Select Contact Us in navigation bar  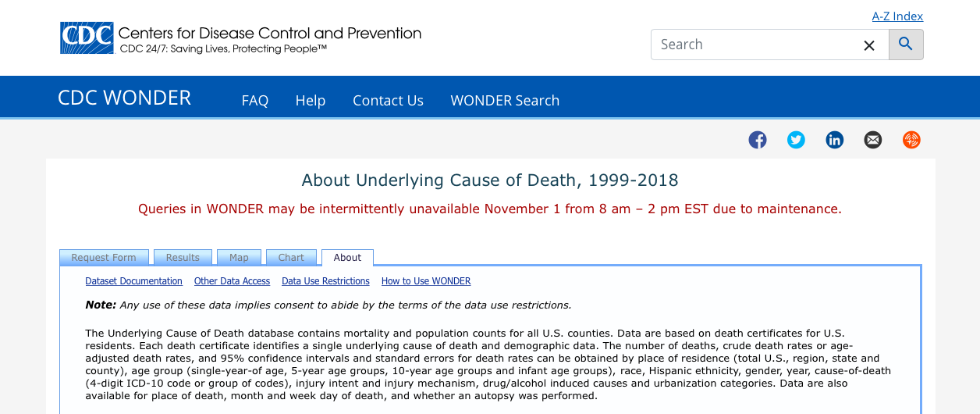(x=388, y=101)
